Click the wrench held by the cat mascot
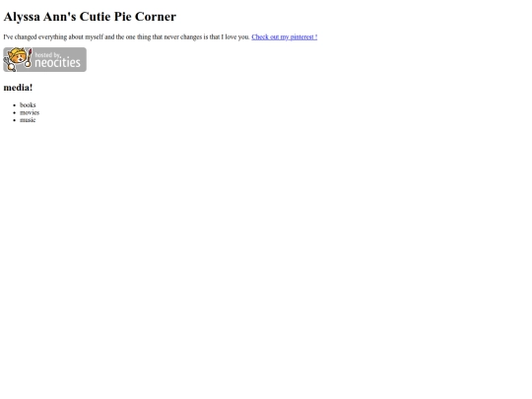 coord(9,64)
